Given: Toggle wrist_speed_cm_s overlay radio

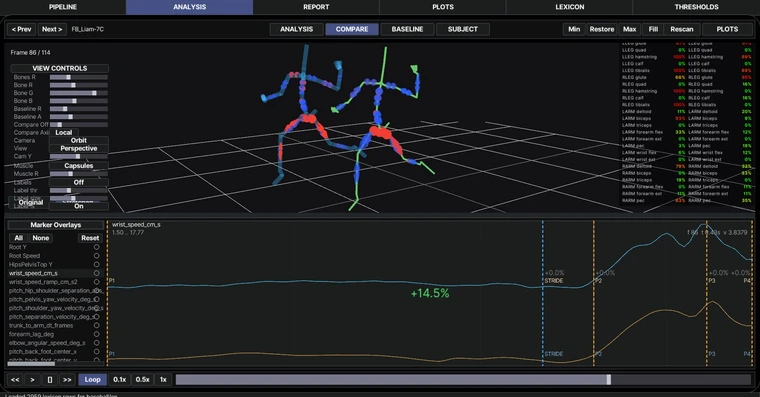Looking at the screenshot, I should coord(96,273).
